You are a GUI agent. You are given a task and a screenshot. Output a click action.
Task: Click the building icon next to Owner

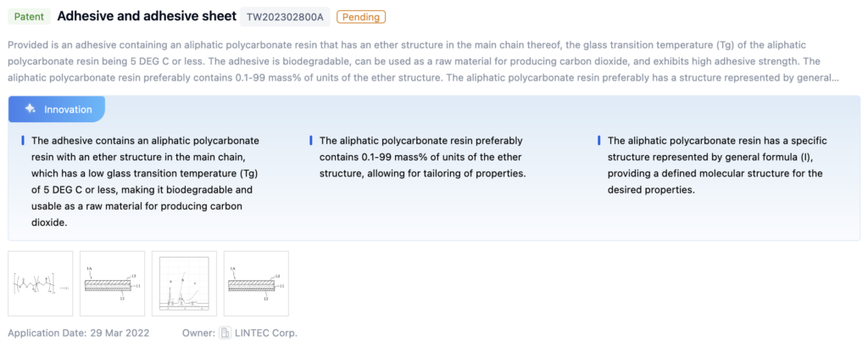(225, 333)
